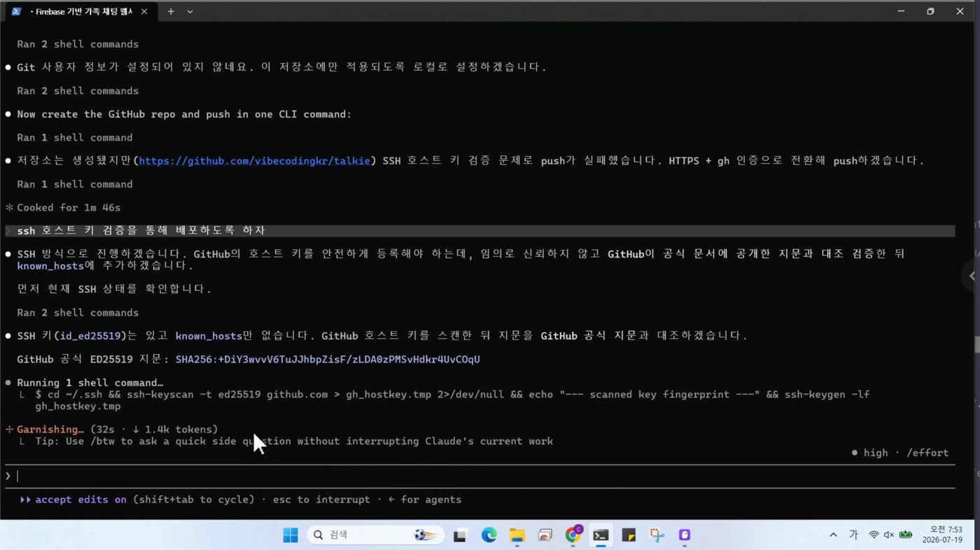Viewport: 980px width, 550px height.
Task: Click the muted volume tray icon
Action: tap(889, 535)
